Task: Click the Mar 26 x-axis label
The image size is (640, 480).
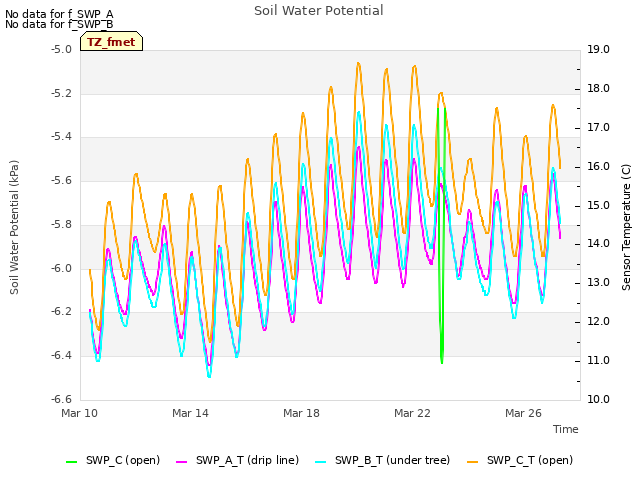Action: [x=523, y=413]
